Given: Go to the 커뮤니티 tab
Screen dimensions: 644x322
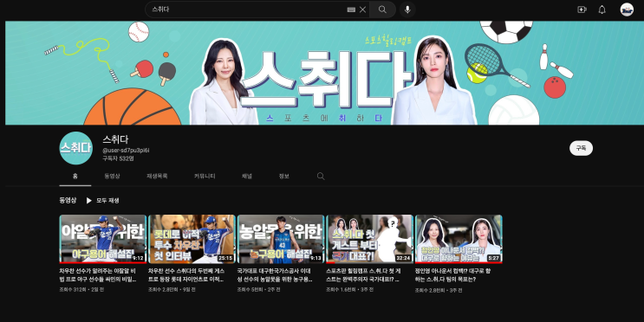Looking at the screenshot, I should click(205, 176).
